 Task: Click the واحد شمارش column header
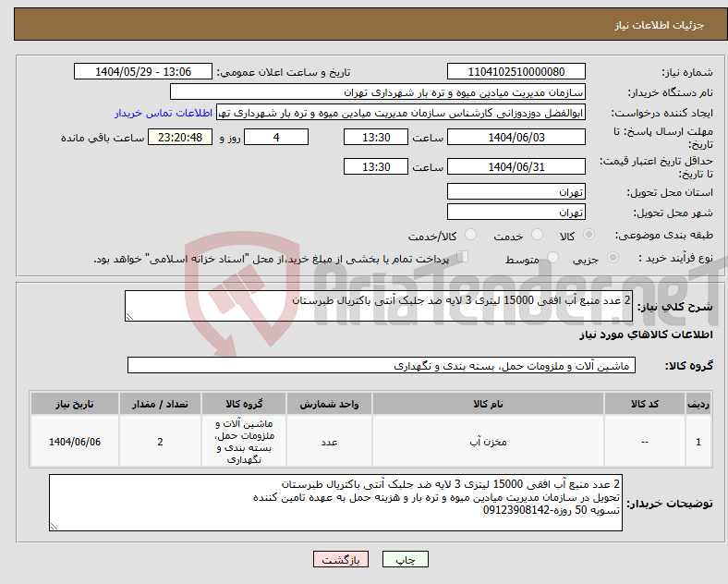coord(329,404)
